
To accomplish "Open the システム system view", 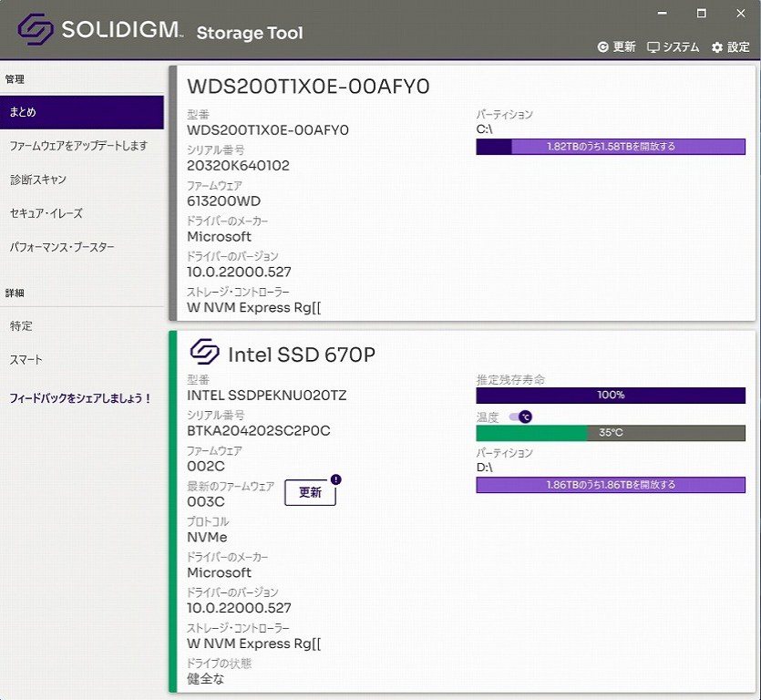I will [x=674, y=46].
